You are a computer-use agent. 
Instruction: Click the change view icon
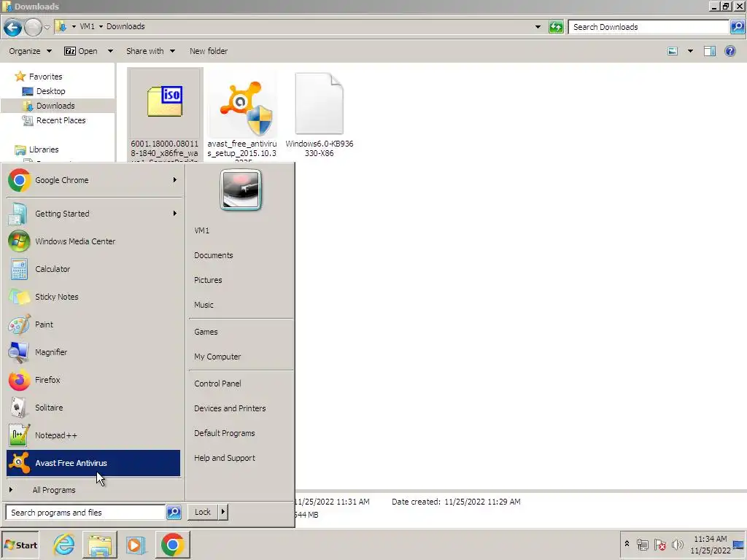673,51
